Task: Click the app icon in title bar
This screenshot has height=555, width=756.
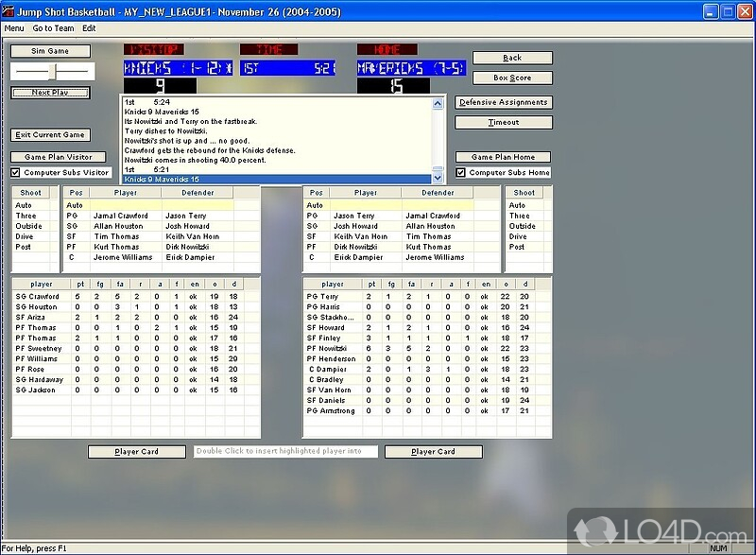Action: click(x=8, y=11)
